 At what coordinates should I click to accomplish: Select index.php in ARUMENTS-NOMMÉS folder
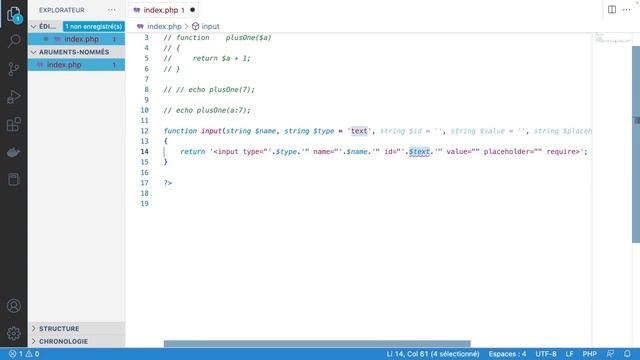click(x=76, y=65)
